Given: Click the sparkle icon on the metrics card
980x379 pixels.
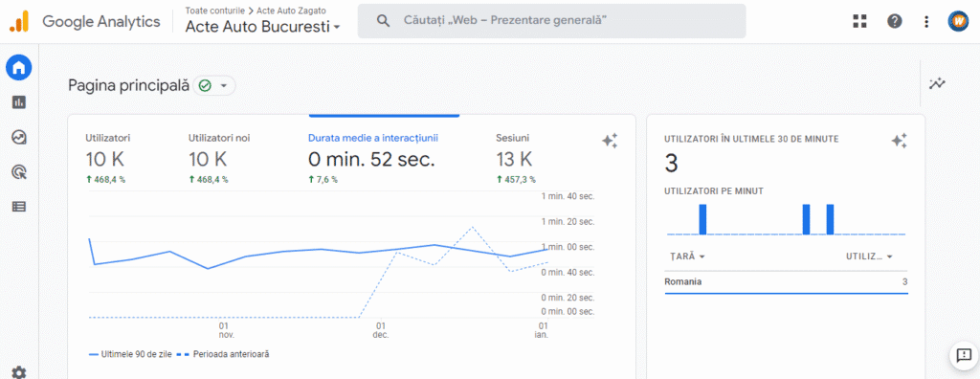Looking at the screenshot, I should coord(610,141).
